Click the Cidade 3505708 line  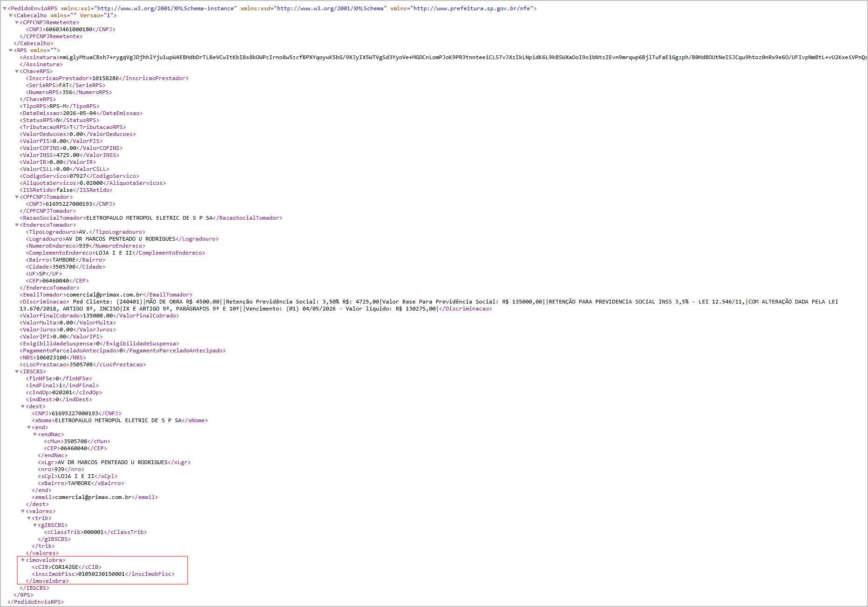point(66,267)
